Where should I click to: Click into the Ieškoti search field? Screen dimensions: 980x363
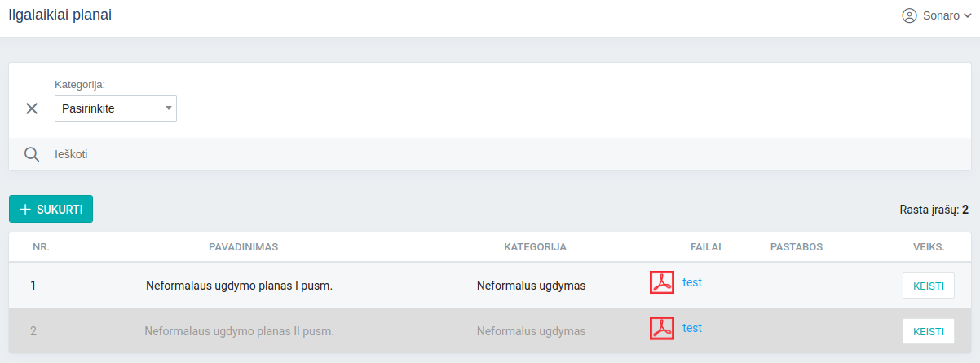pyautogui.click(x=326, y=154)
